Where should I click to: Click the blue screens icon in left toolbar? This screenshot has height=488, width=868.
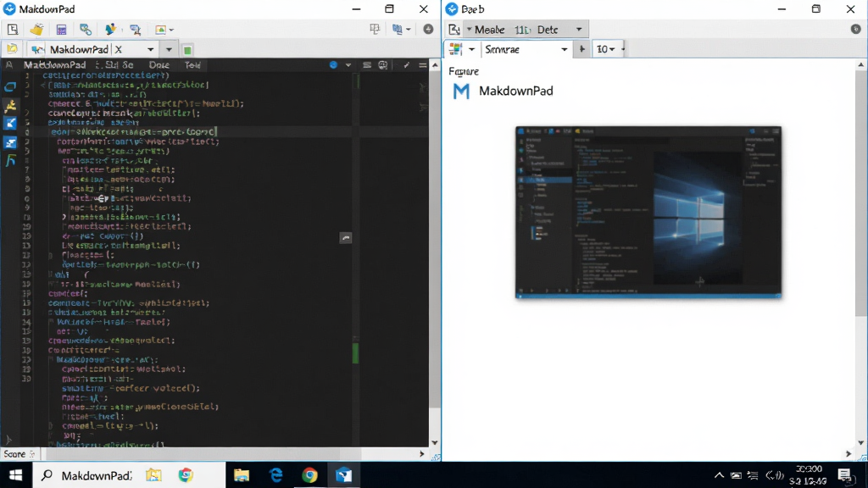click(x=135, y=30)
